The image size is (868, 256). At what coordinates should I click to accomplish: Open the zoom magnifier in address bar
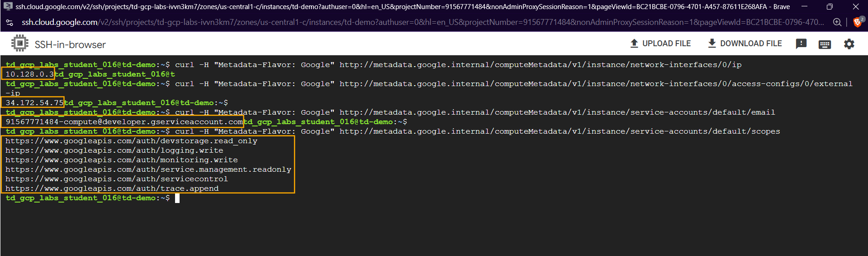click(x=837, y=22)
